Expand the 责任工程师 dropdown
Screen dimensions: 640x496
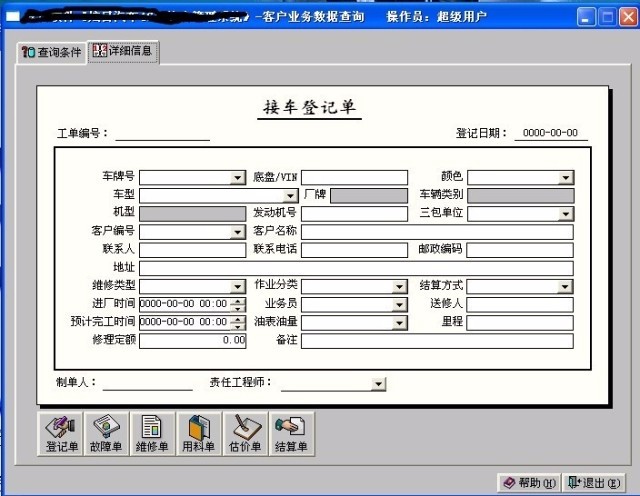pyautogui.click(x=378, y=384)
